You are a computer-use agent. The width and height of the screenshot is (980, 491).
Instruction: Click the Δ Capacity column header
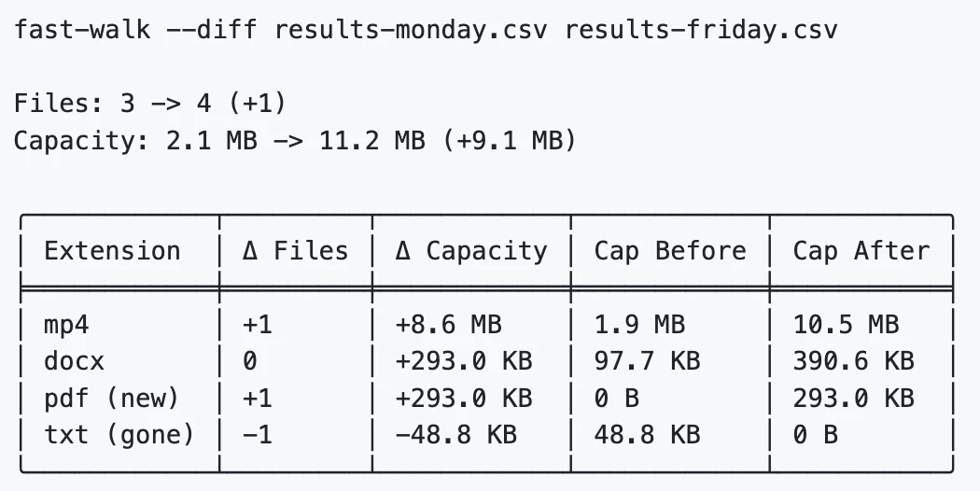pos(471,251)
